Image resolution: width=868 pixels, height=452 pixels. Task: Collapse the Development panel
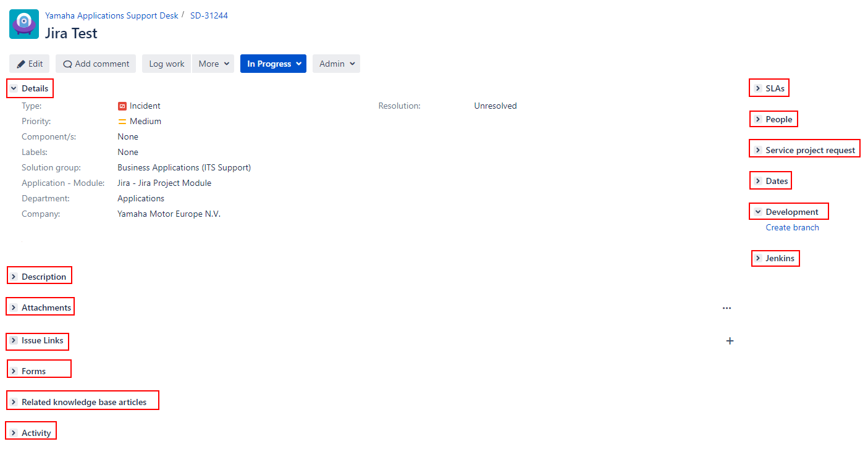758,212
